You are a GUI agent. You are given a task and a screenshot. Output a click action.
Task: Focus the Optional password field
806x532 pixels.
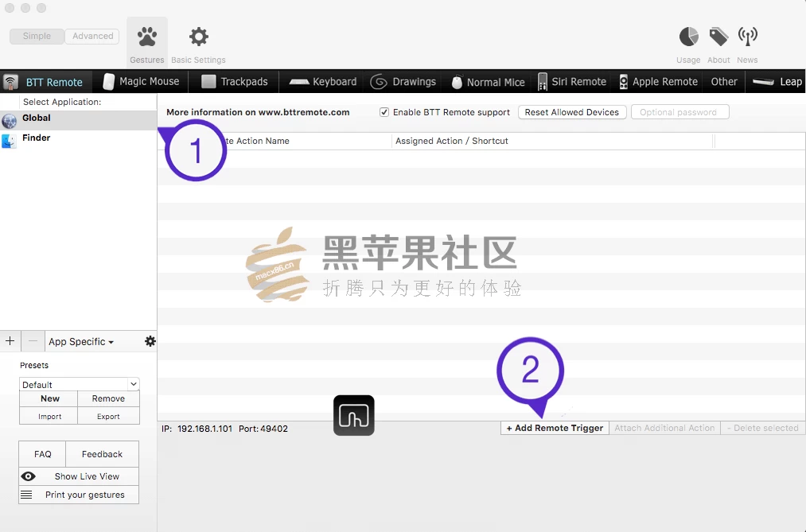(680, 112)
